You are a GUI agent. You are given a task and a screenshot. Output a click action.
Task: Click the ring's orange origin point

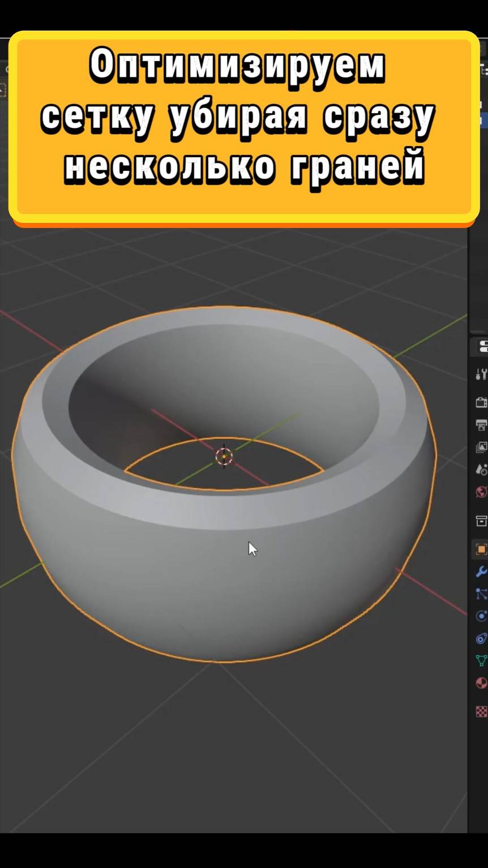[x=224, y=456]
